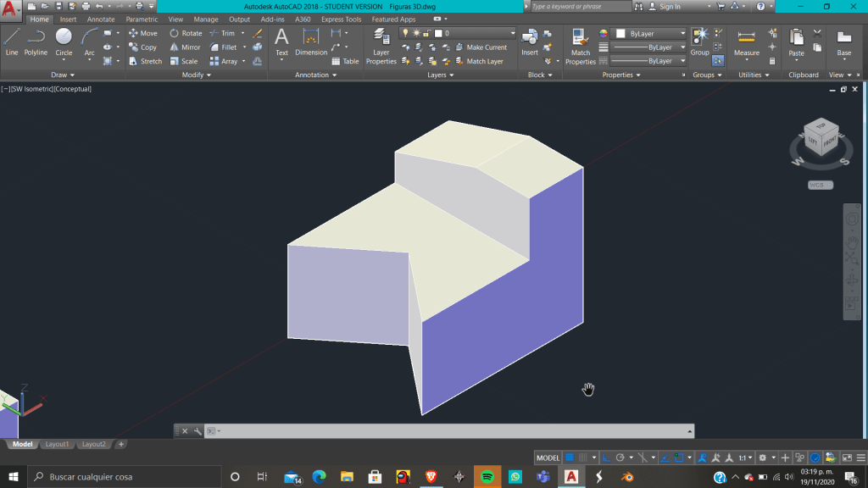Image resolution: width=868 pixels, height=488 pixels.
Task: Select the Measure utility tool
Action: pos(746,42)
